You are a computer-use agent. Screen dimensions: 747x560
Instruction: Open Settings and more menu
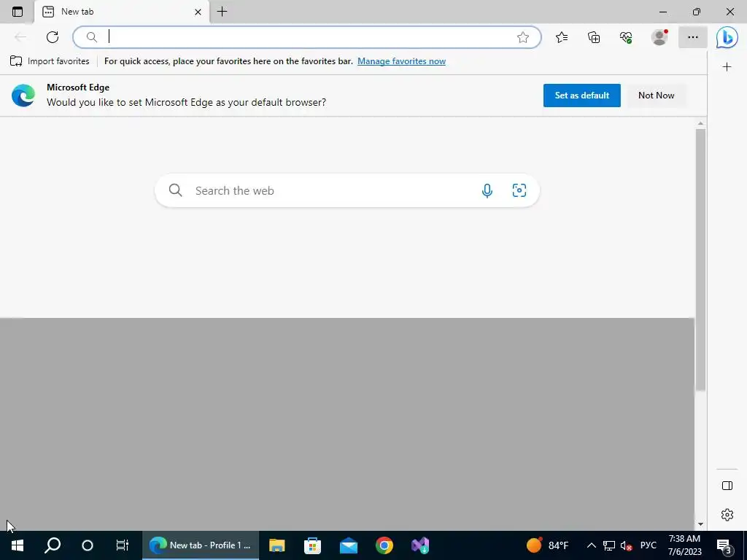693,37
